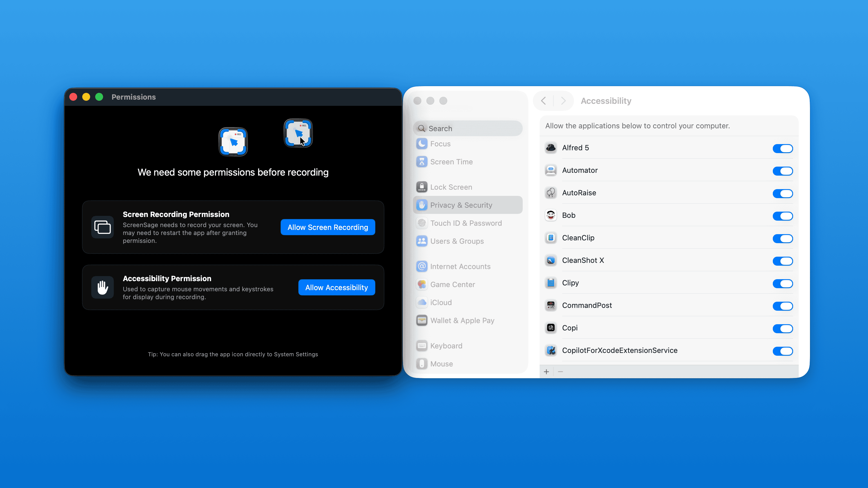Click the plus icon to add an application
Viewport: 868px width, 488px height.
point(546,371)
